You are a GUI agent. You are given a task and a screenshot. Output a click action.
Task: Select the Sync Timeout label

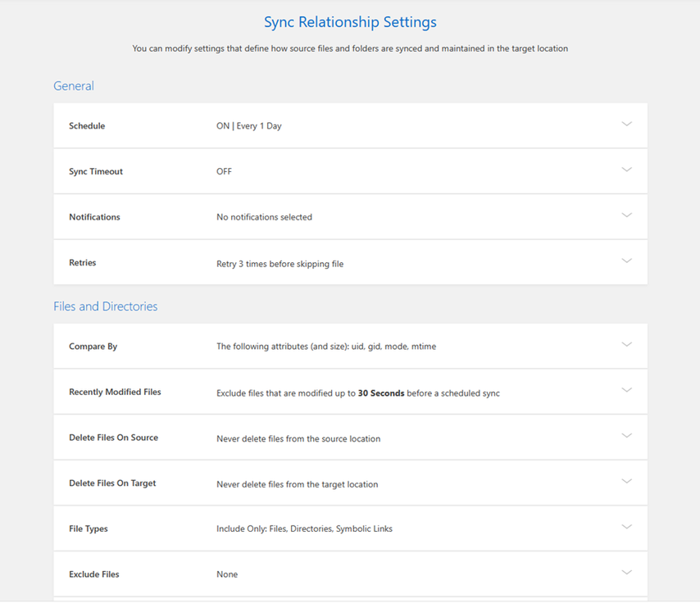96,172
